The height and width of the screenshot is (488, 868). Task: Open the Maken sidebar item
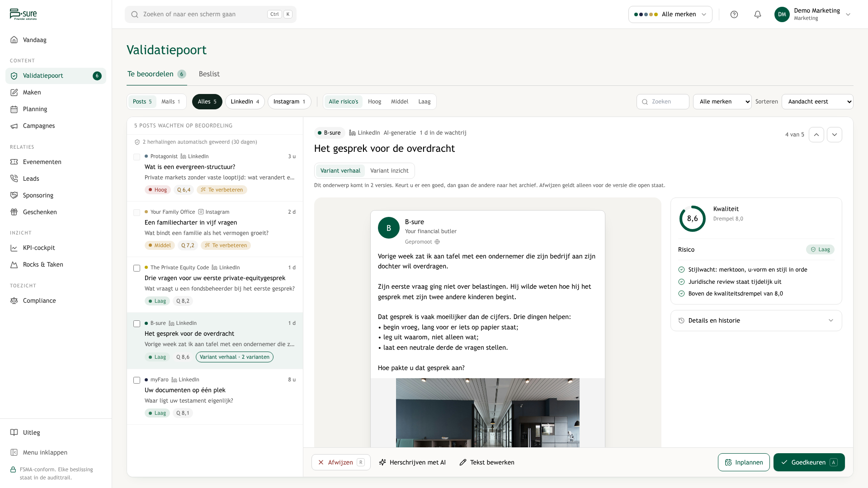point(56,92)
